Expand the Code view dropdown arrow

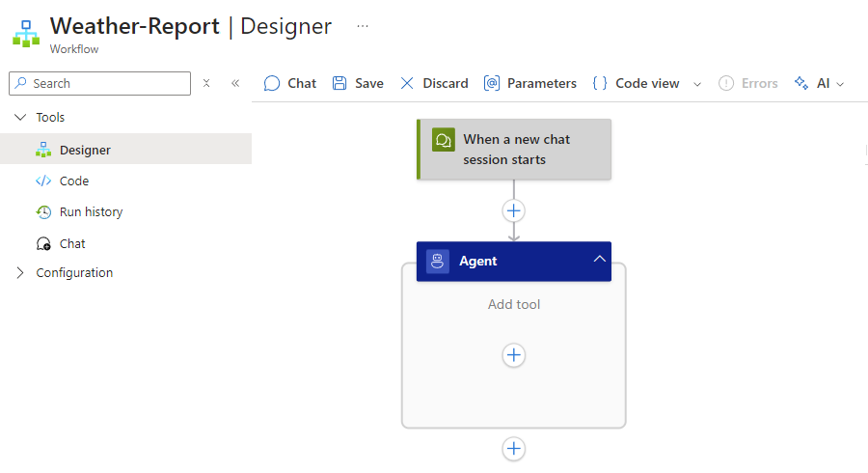(698, 84)
